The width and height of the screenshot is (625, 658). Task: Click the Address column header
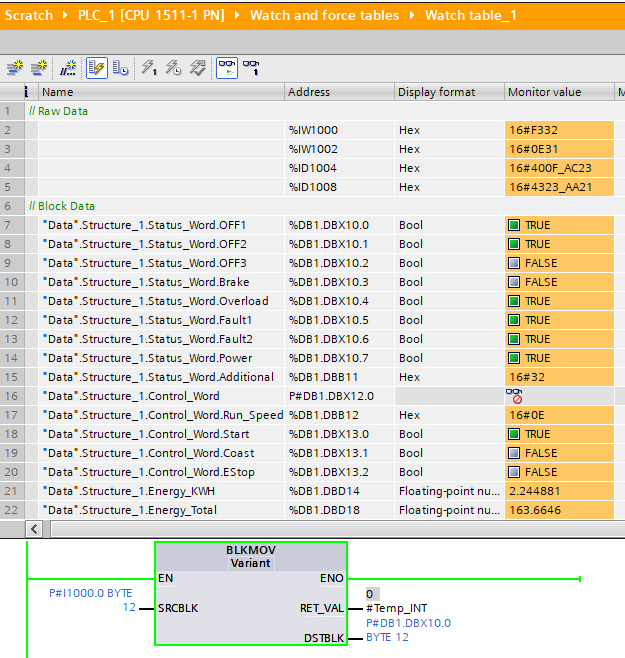click(308, 92)
